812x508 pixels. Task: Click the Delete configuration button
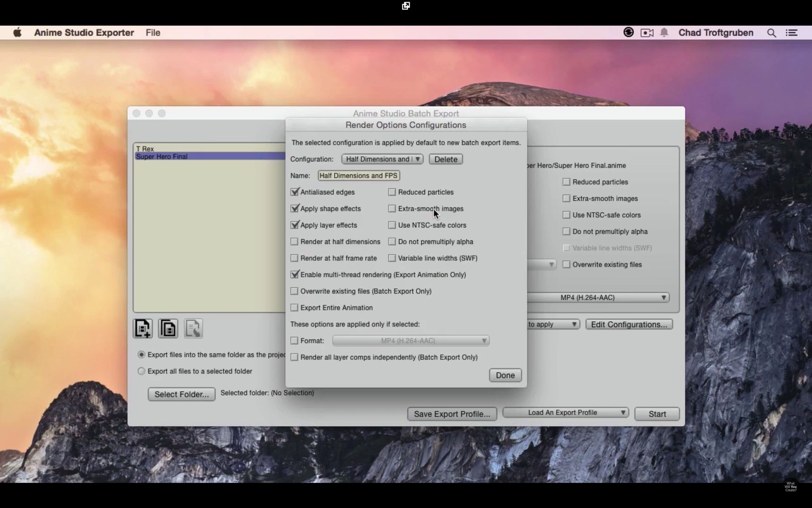[446, 159]
